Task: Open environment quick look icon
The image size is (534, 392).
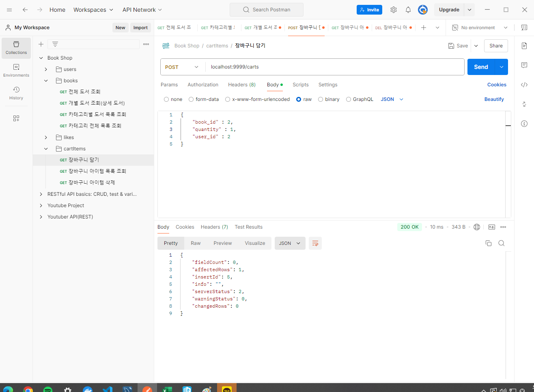Action: (x=524, y=28)
